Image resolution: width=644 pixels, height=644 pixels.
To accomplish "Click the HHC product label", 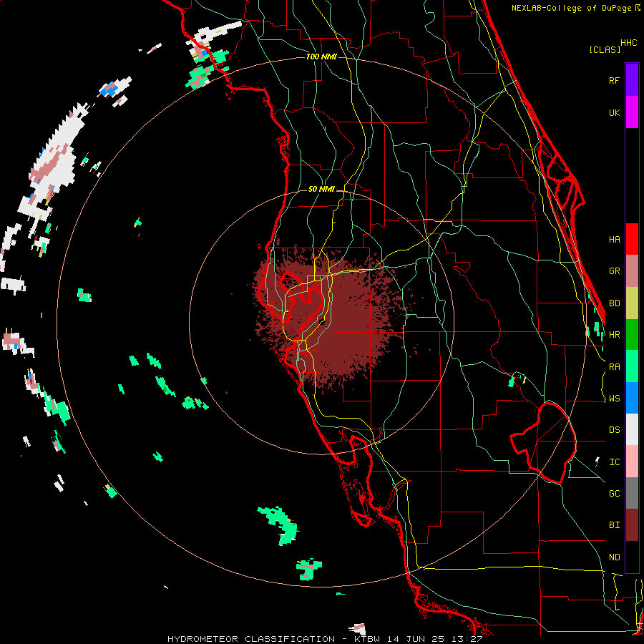I will 628,43.
